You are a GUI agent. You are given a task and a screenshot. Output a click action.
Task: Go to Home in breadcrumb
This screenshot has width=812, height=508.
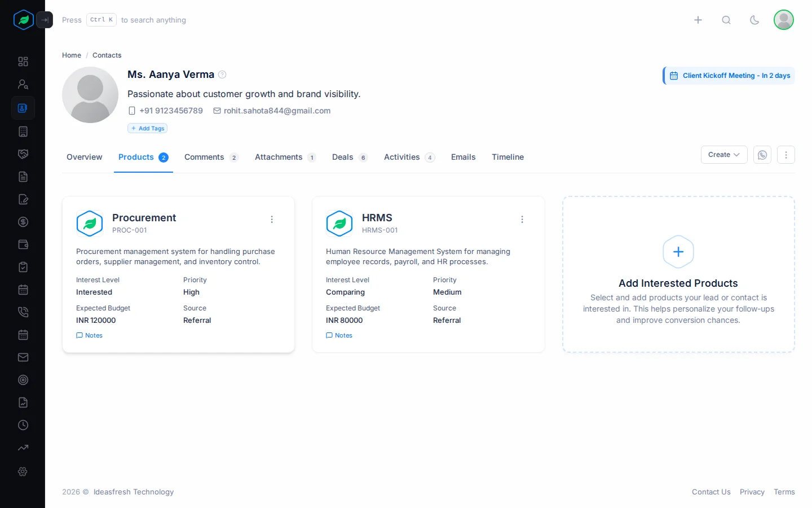pos(72,55)
